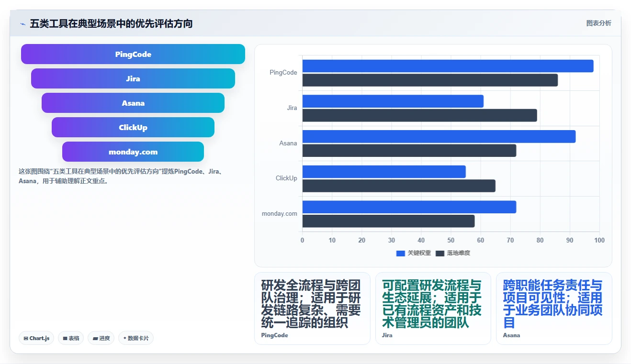Open the 跨职能任务责任与项目可见性 data card
Image resolution: width=631 pixels, height=364 pixels.
[x=554, y=309]
